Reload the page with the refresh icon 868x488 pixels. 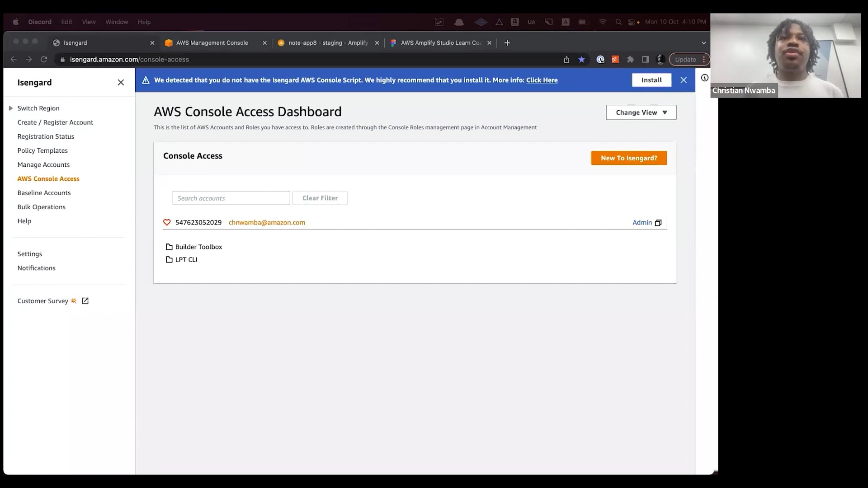[x=44, y=59]
